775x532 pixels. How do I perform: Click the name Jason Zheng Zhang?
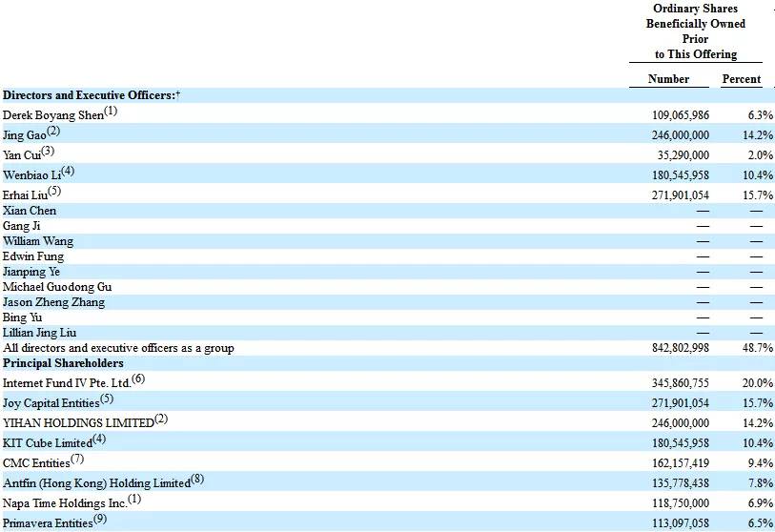[53, 302]
